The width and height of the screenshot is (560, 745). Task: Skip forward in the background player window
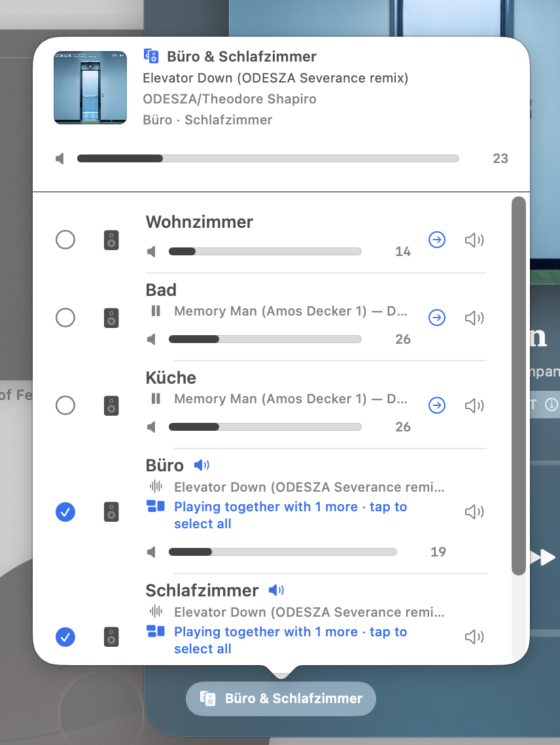pyautogui.click(x=543, y=557)
